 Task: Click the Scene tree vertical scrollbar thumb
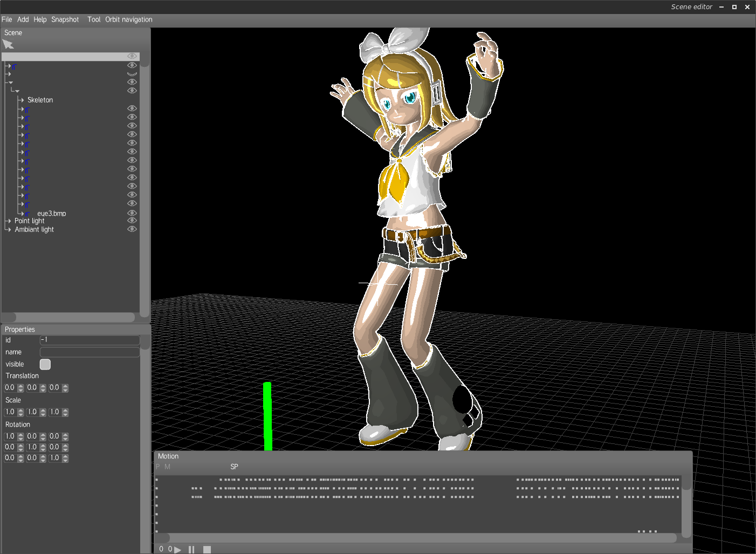coord(145,59)
